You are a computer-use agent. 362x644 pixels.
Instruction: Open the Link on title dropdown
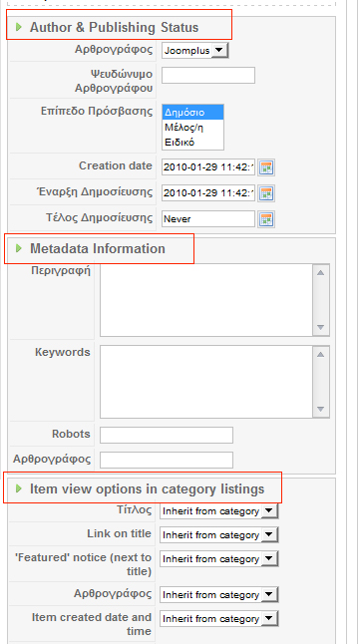218,535
